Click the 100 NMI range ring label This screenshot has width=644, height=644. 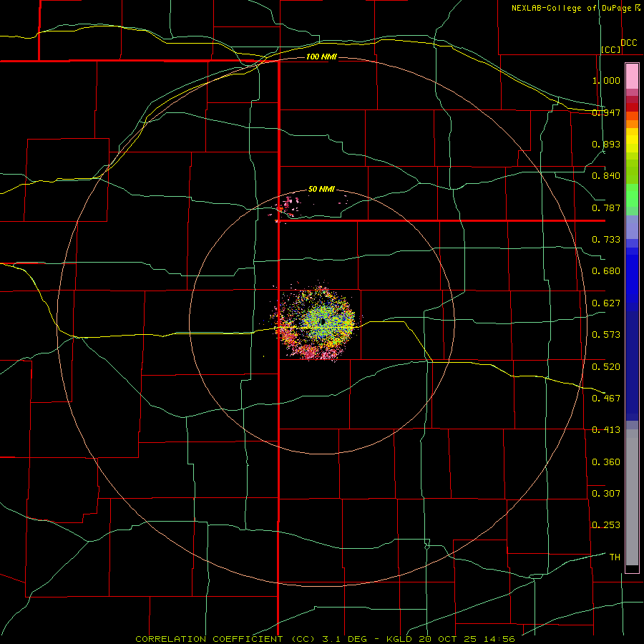point(321,57)
